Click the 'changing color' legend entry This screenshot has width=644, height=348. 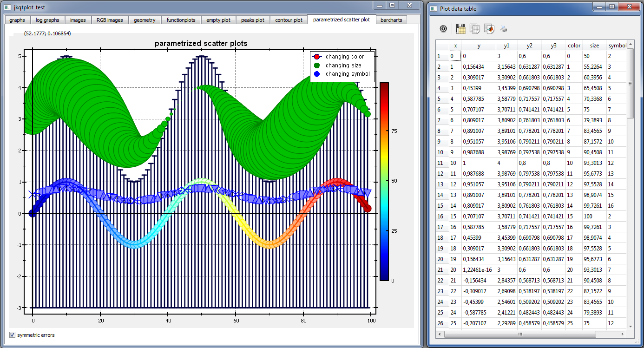[344, 57]
